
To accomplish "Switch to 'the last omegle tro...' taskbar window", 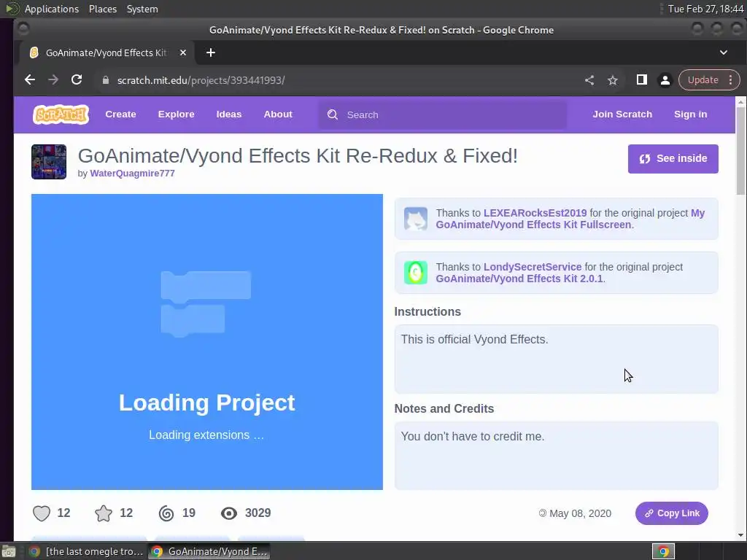I will coord(86,551).
